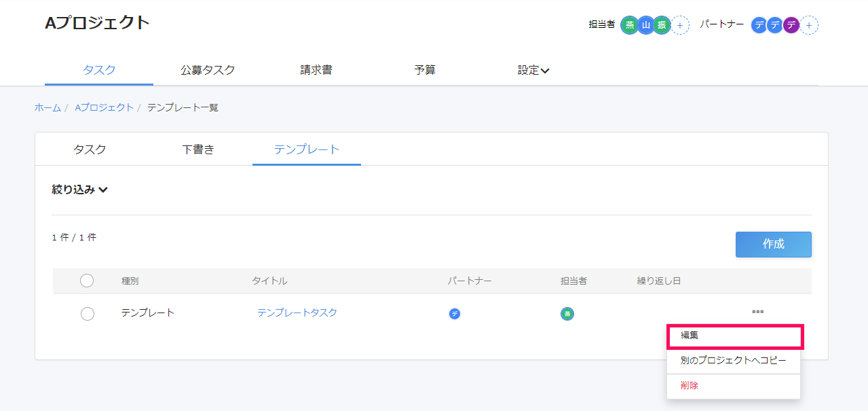
Task: Click the 作成 button
Action: coord(774,245)
